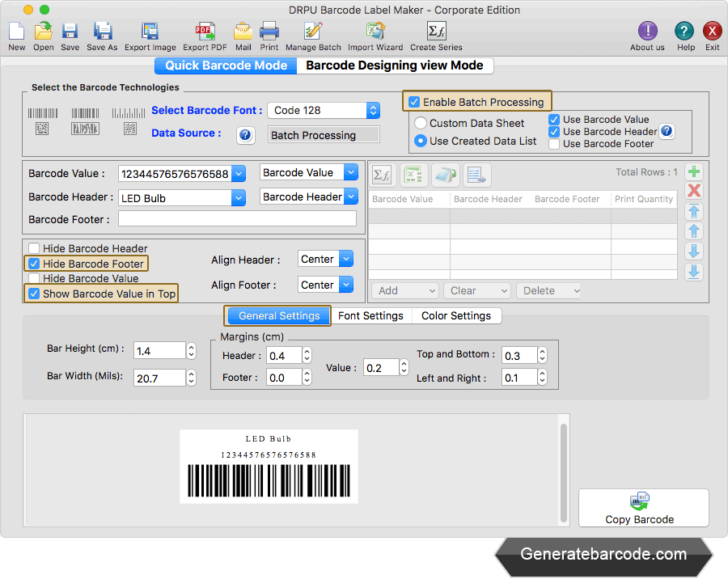Select Use Created Data List radio
The height and width of the screenshot is (579, 728).
pos(420,141)
